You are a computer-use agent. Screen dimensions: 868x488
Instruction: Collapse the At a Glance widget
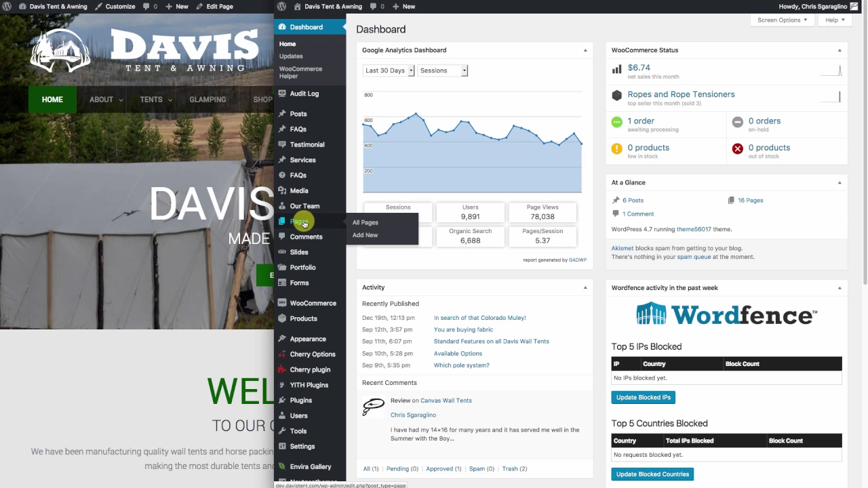click(839, 182)
